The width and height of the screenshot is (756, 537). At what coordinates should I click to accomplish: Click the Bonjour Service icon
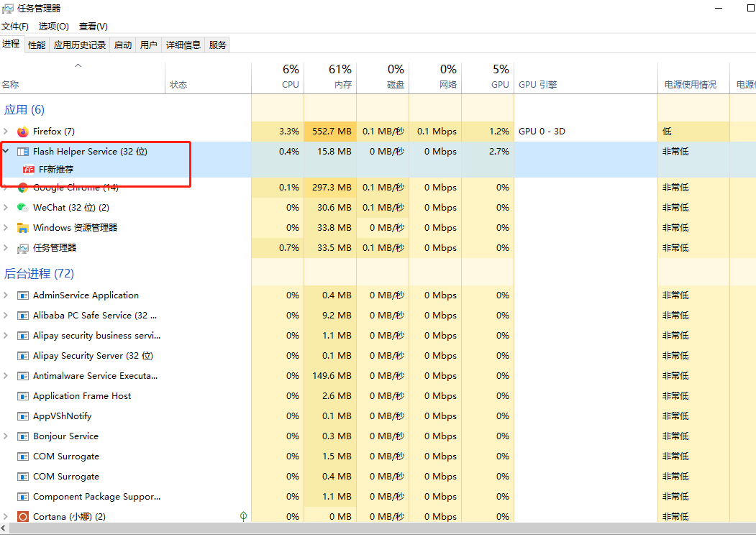tap(23, 437)
